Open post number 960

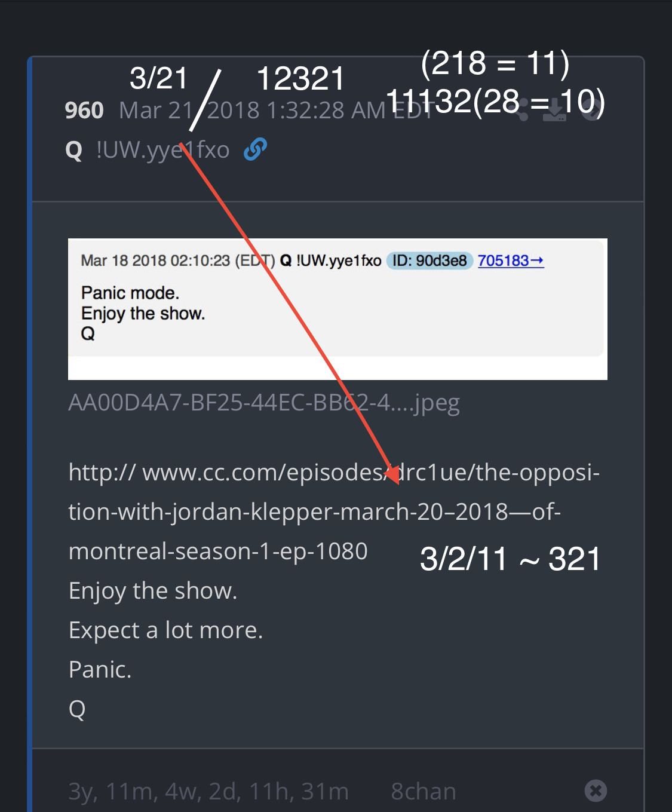click(x=84, y=111)
